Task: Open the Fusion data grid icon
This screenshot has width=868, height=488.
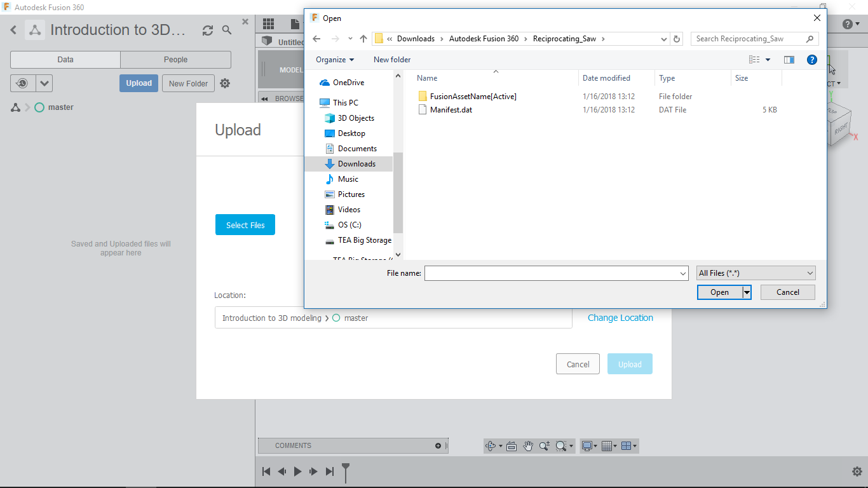Action: pyautogui.click(x=268, y=24)
